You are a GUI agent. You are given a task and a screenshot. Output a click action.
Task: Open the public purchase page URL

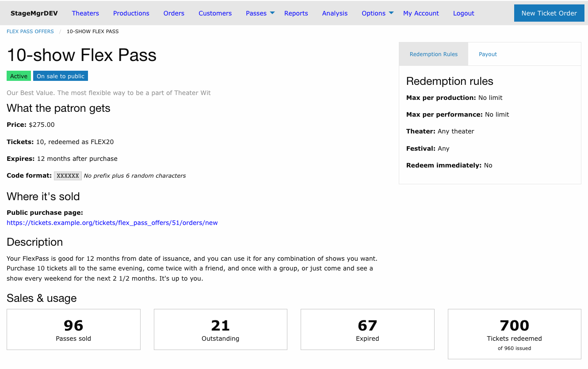112,223
